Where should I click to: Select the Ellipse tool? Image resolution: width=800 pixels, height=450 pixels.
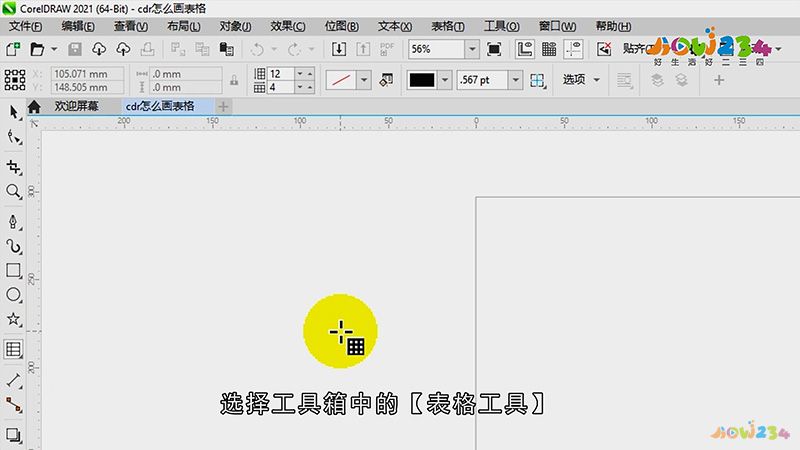tap(13, 294)
